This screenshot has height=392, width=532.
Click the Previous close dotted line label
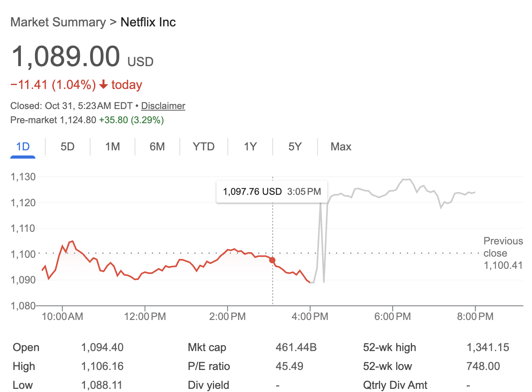pyautogui.click(x=503, y=253)
